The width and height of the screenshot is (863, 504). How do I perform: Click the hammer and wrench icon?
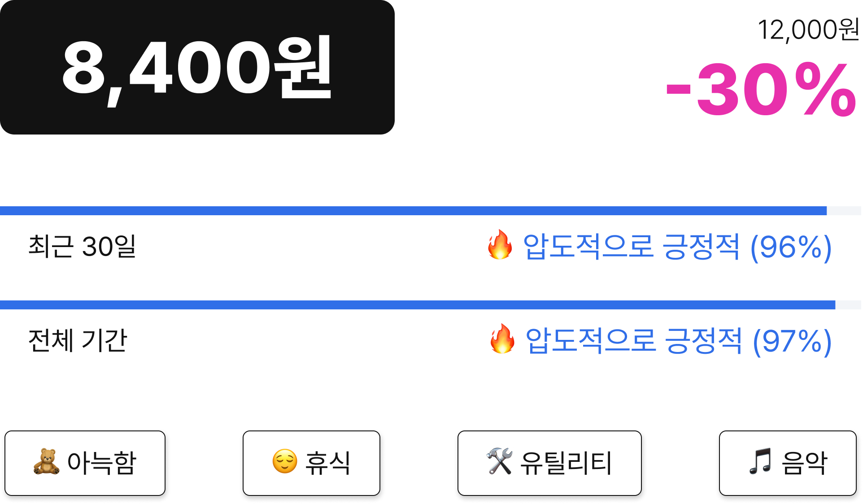click(500, 461)
